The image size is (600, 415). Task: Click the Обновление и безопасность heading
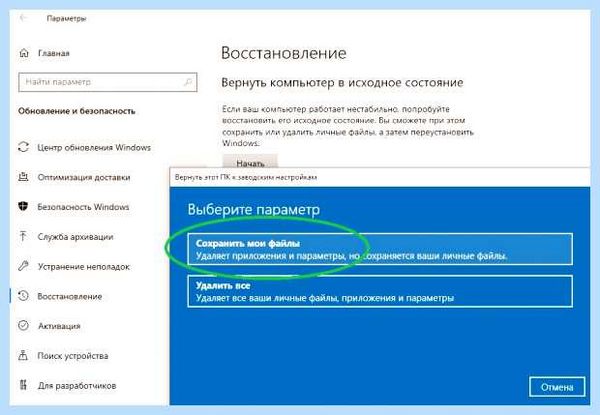pyautogui.click(x=77, y=111)
